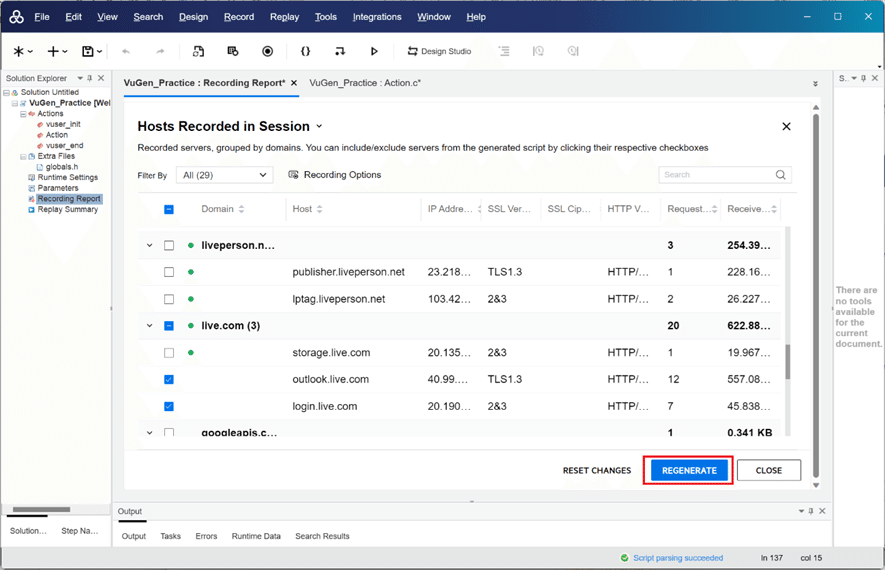Select Replay Summary in Solution Explorer
Image resolution: width=885 pixels, height=570 pixels.
[68, 209]
